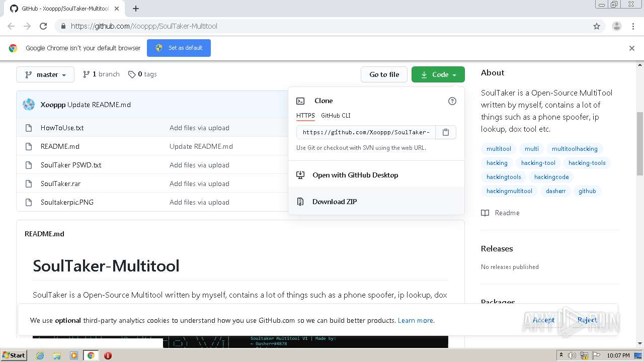Open the Readme link in About
This screenshot has height=362, width=644.
[500, 213]
